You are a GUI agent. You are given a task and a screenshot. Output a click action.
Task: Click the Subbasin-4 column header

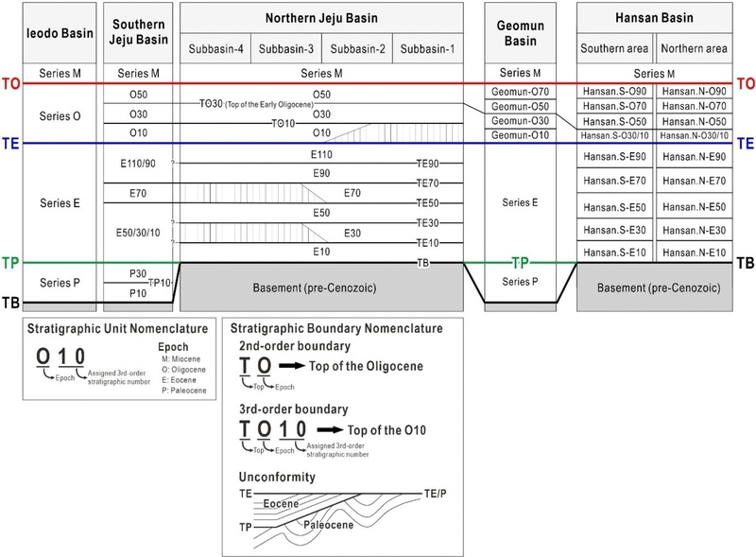click(x=215, y=49)
